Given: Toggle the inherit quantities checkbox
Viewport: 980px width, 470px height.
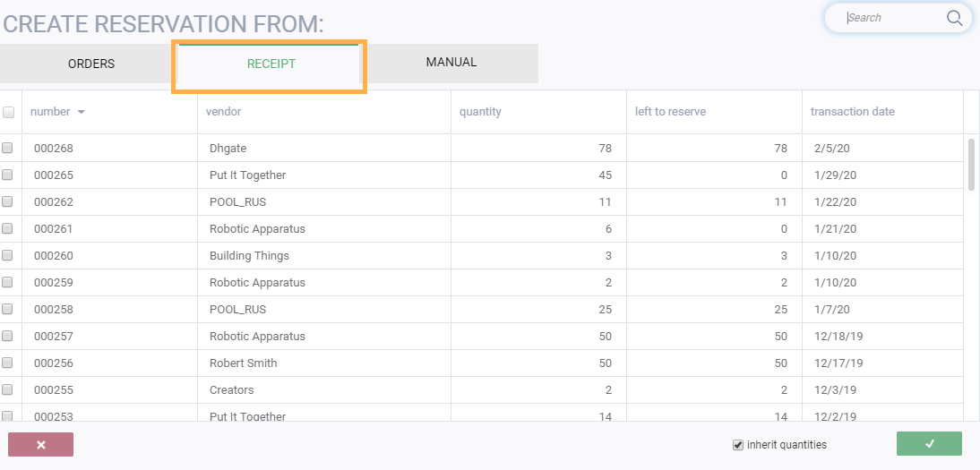Looking at the screenshot, I should (x=738, y=445).
